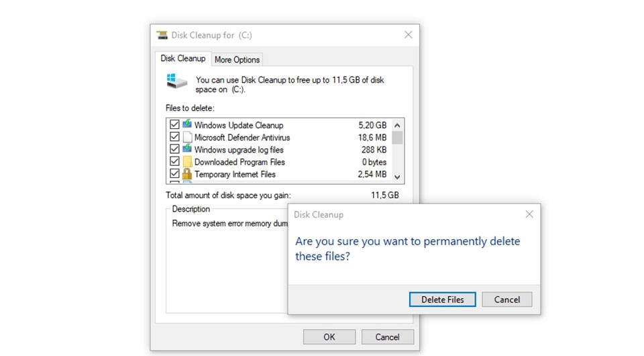The height and width of the screenshot is (356, 644).
Task: Click OK in the Disk Cleanup window
Action: pyautogui.click(x=329, y=337)
